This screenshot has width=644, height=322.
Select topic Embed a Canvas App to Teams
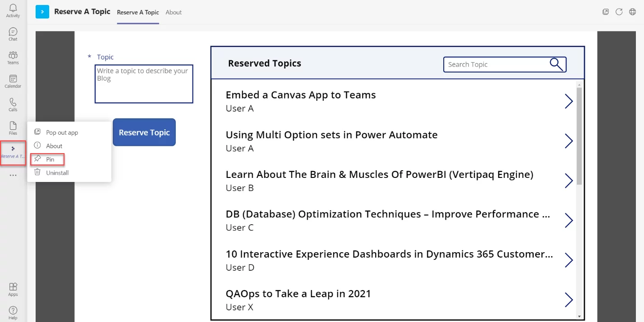(x=301, y=95)
